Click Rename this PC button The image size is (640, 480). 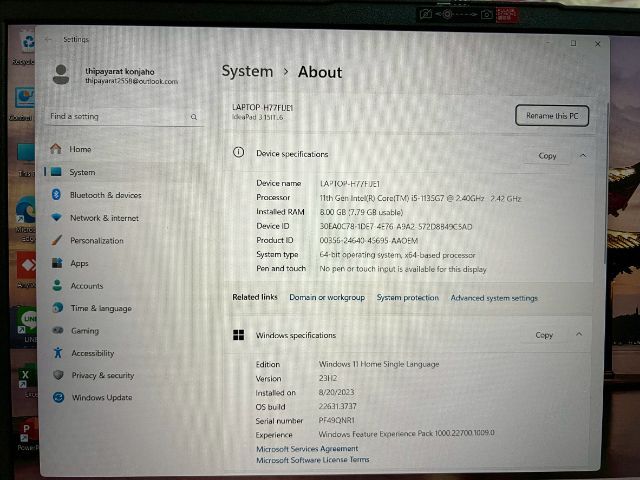pos(552,116)
